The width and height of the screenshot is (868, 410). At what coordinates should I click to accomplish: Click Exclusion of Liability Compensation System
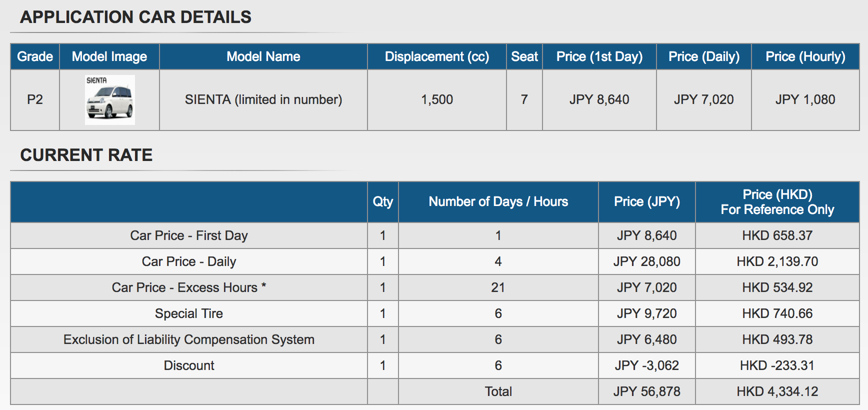[x=189, y=339]
